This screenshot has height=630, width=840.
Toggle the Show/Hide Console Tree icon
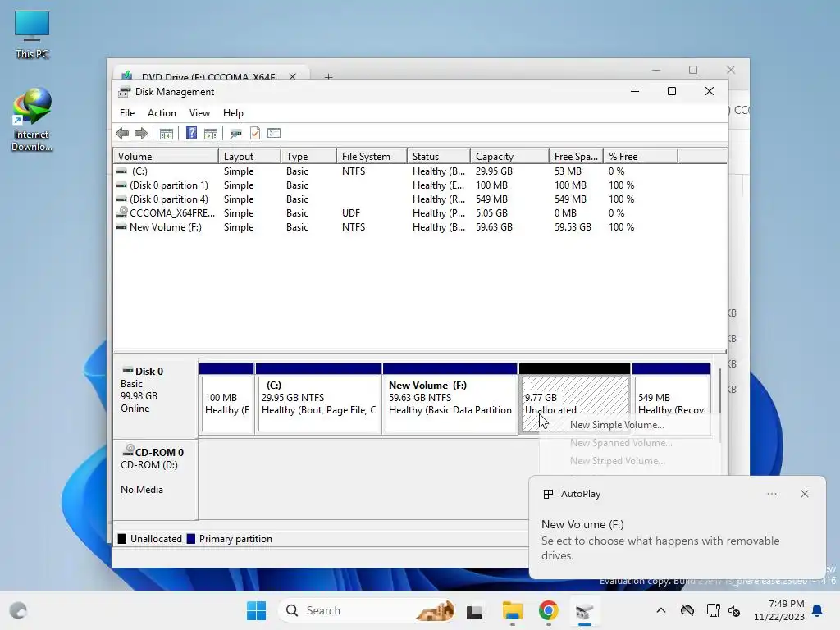(x=166, y=134)
